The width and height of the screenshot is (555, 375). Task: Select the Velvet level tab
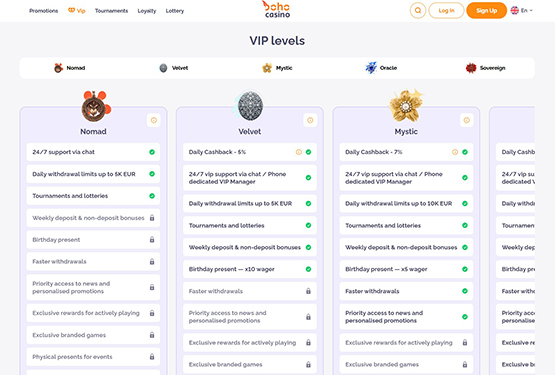[173, 68]
